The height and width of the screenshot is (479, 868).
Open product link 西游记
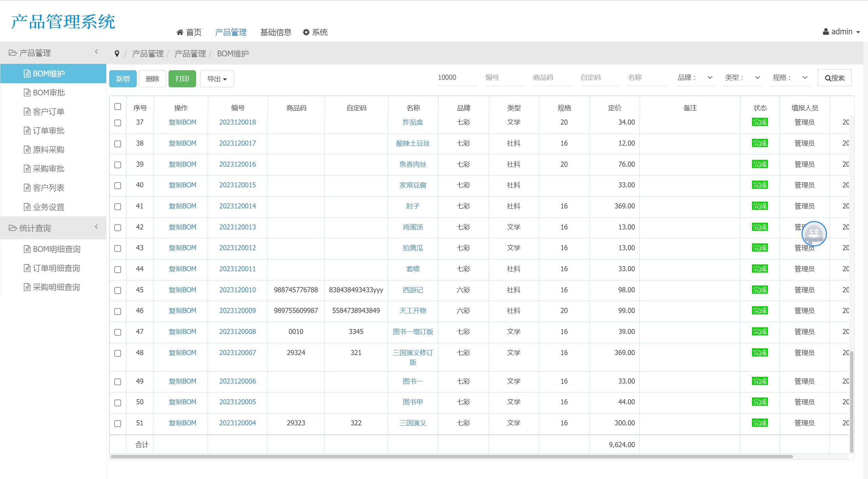pos(413,290)
